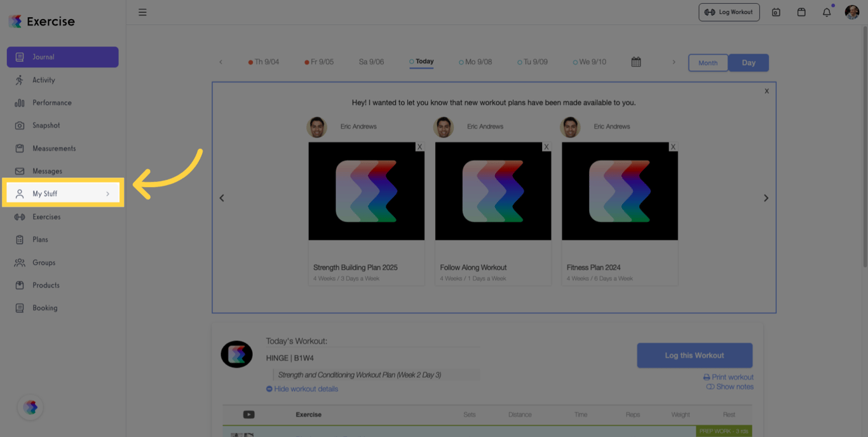Click the Measurements icon in sidebar
The width and height of the screenshot is (868, 437).
20,148
